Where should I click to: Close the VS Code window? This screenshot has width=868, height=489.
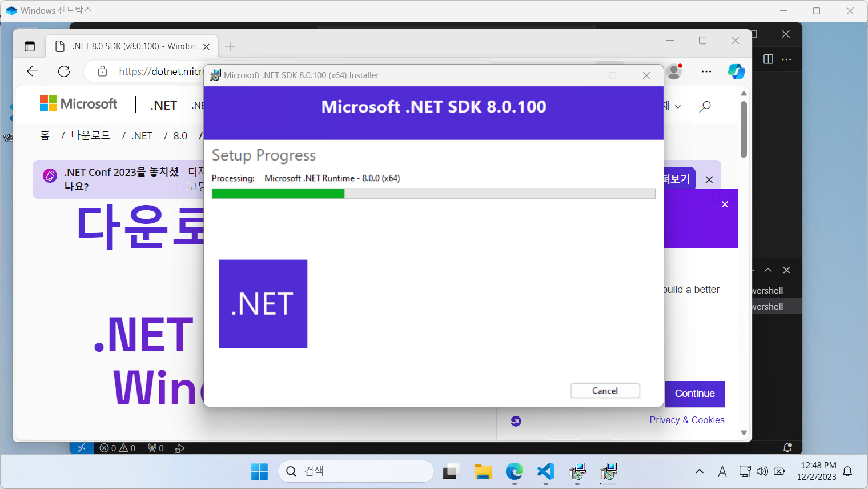[x=786, y=34]
